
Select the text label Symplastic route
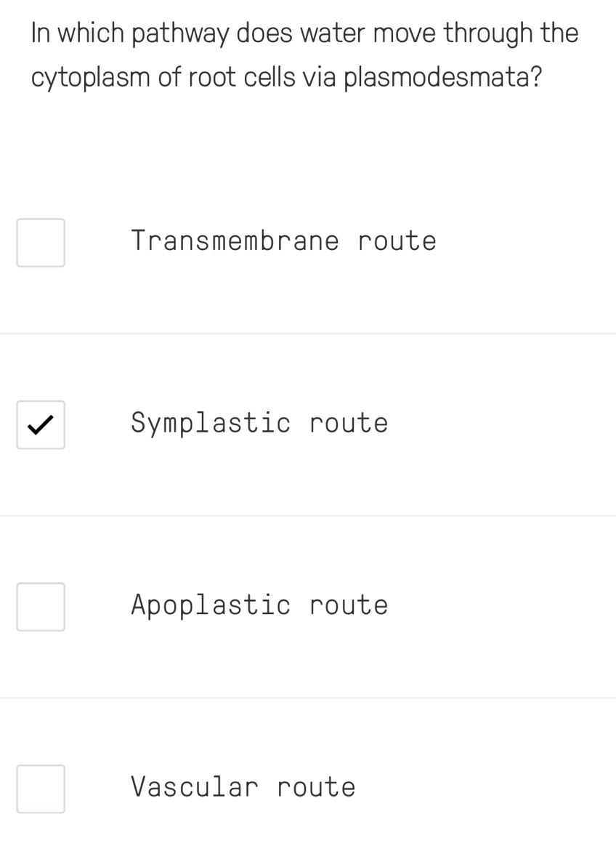tap(259, 422)
